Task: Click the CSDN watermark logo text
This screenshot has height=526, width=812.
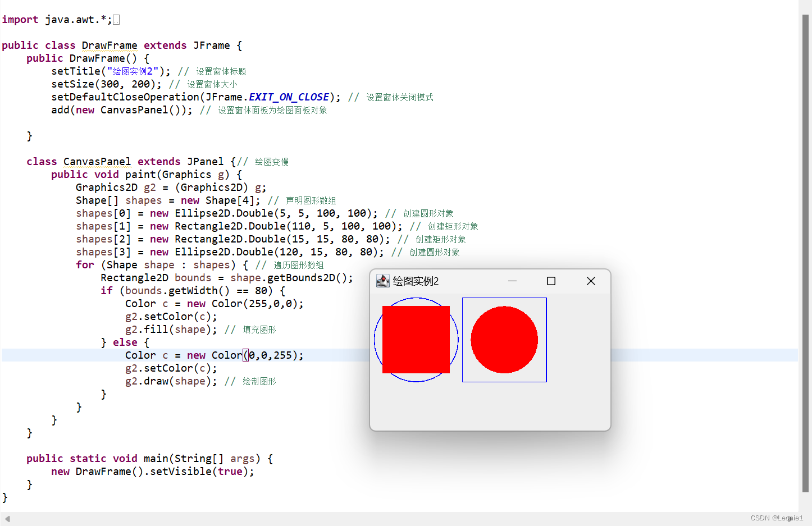Action: coord(776,518)
